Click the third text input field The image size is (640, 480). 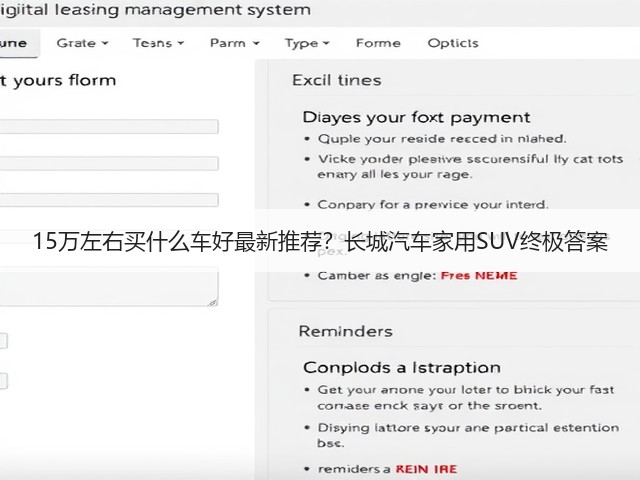pyautogui.click(x=109, y=200)
